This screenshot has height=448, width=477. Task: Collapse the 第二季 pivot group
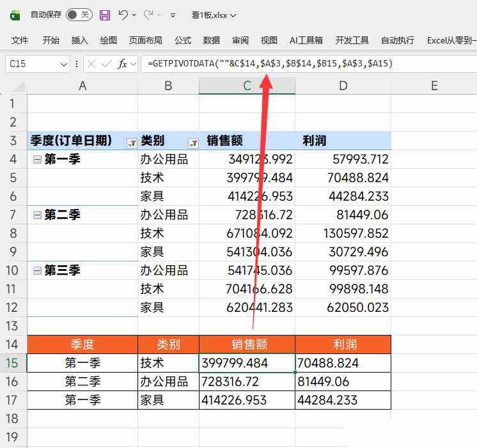click(37, 215)
